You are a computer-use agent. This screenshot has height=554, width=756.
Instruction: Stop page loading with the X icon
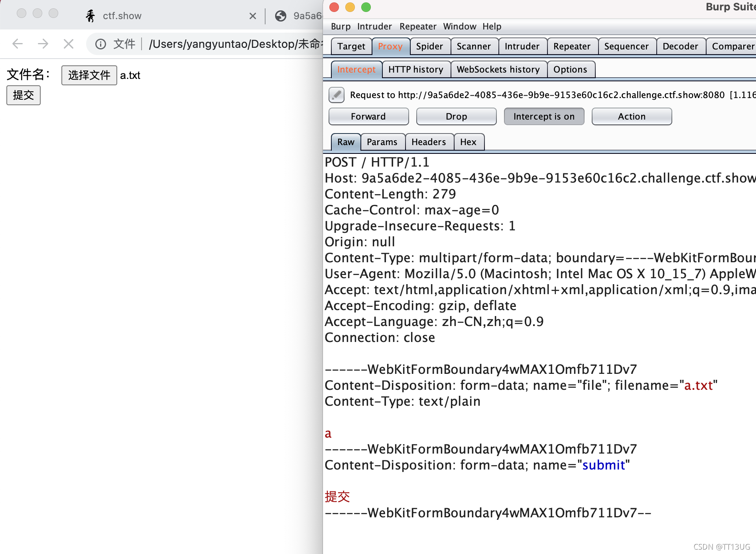pos(69,44)
